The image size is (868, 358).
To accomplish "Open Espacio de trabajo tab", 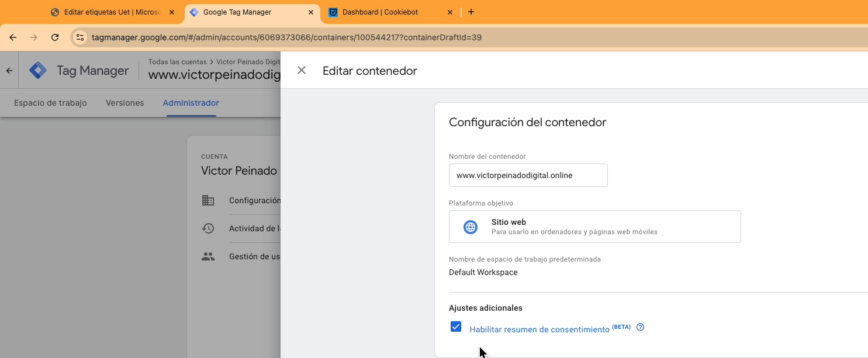I will click(x=50, y=103).
